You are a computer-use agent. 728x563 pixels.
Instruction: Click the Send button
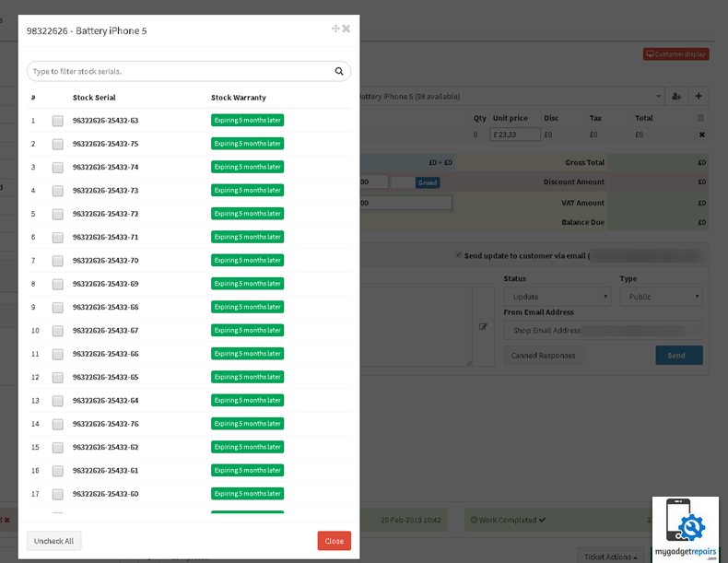coord(679,355)
